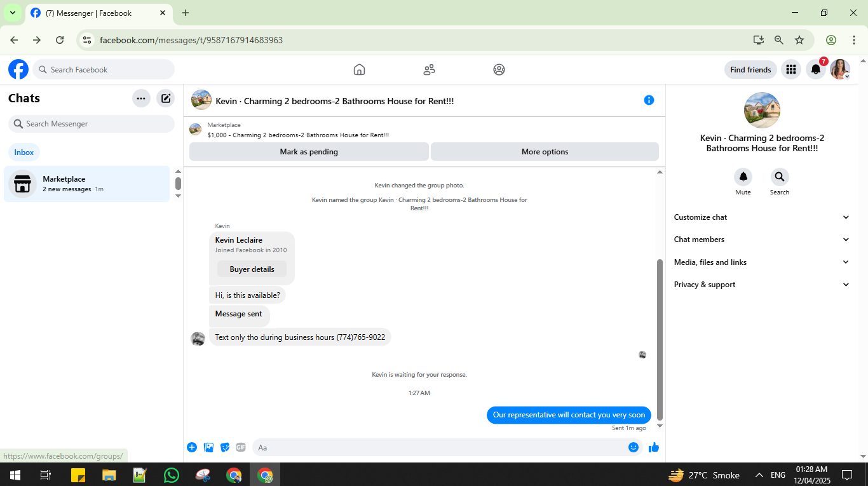Screen dimensions: 868x486
Task: Click Mark as pending button
Action: (x=309, y=152)
